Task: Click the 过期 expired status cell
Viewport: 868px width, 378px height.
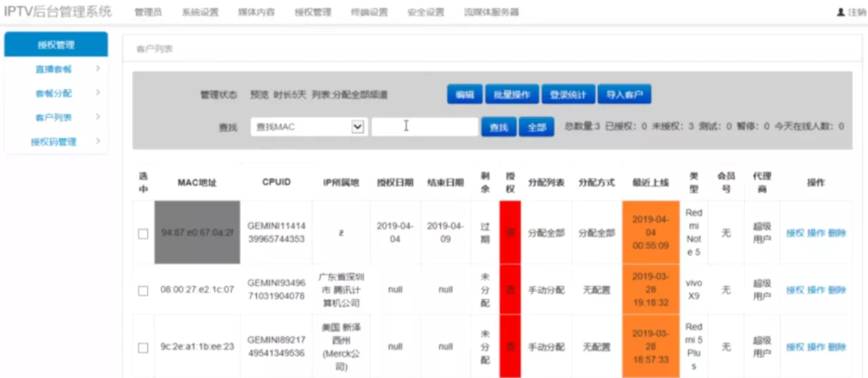Action: point(485,232)
